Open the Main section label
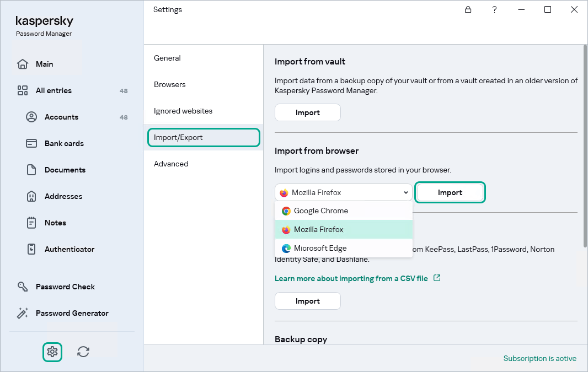 pyautogui.click(x=44, y=64)
